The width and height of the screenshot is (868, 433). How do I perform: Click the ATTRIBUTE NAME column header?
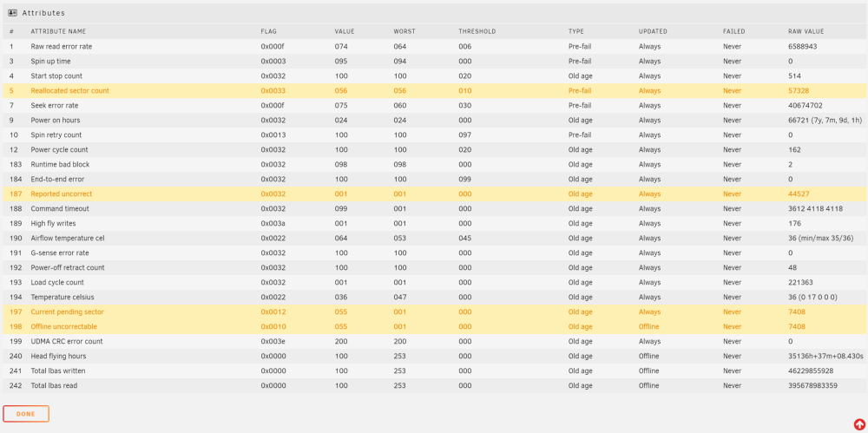pos(58,31)
